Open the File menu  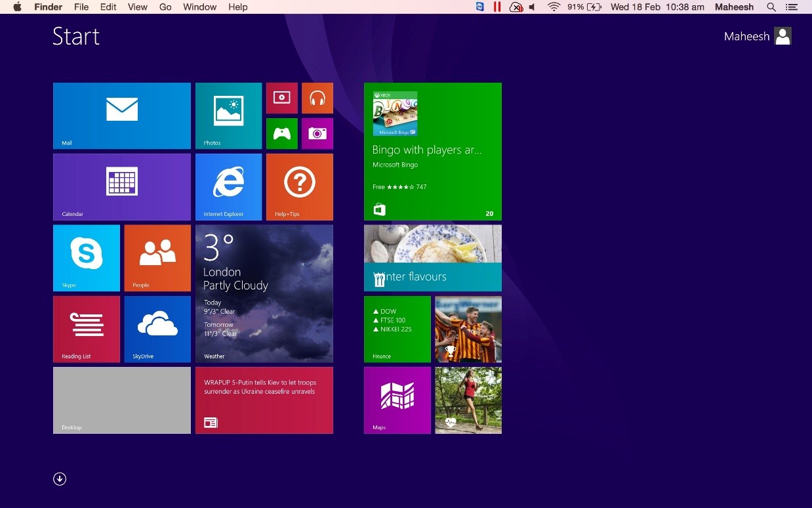tap(81, 7)
